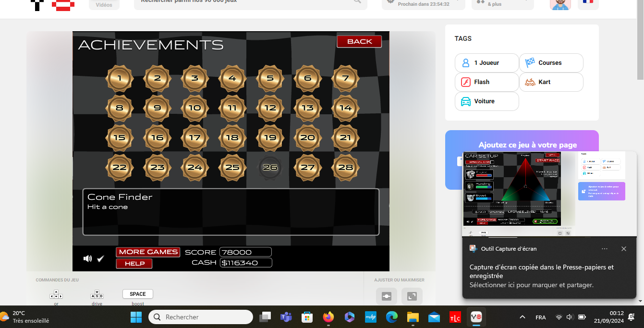Select achievement medal number 14
The width and height of the screenshot is (644, 328).
click(345, 108)
